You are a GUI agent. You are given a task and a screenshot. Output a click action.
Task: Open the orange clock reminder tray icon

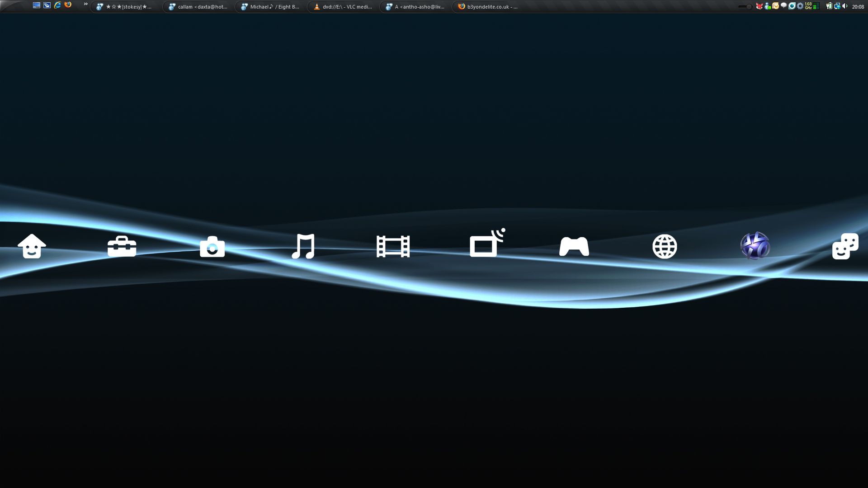coord(776,6)
